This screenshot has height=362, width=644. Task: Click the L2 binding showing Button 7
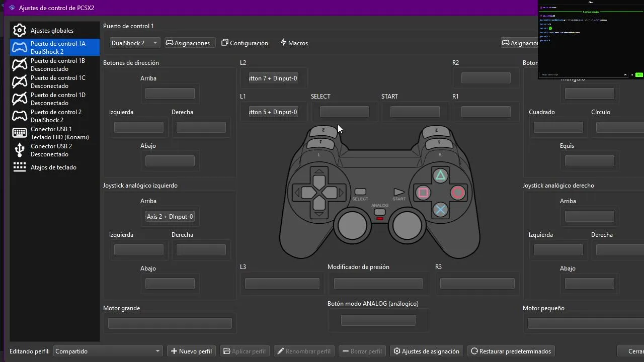tap(273, 78)
